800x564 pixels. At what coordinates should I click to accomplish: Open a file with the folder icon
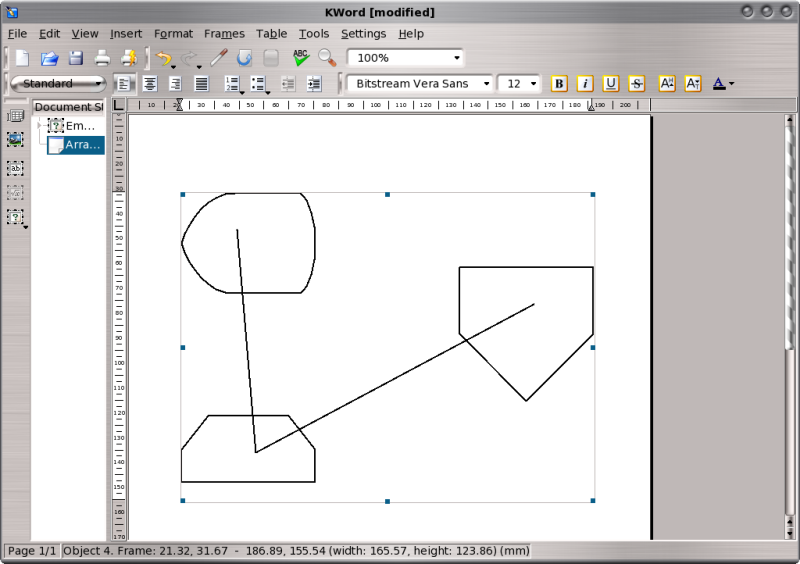pos(49,58)
